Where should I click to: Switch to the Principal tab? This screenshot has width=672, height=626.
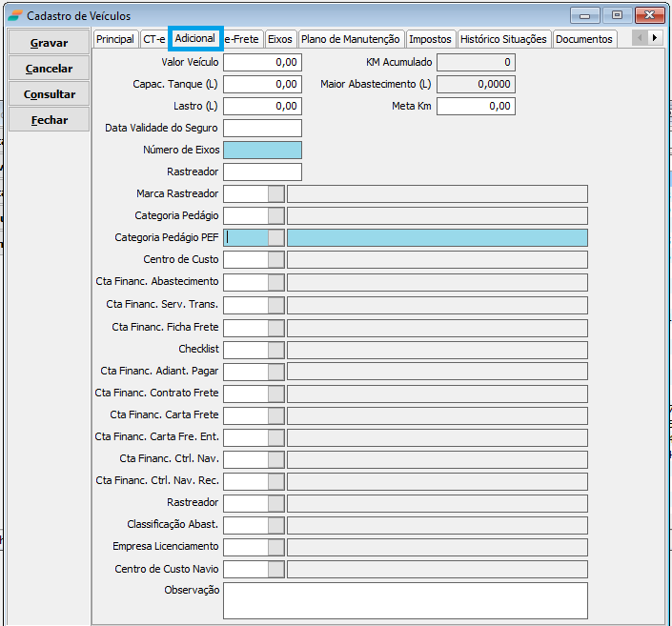[115, 39]
